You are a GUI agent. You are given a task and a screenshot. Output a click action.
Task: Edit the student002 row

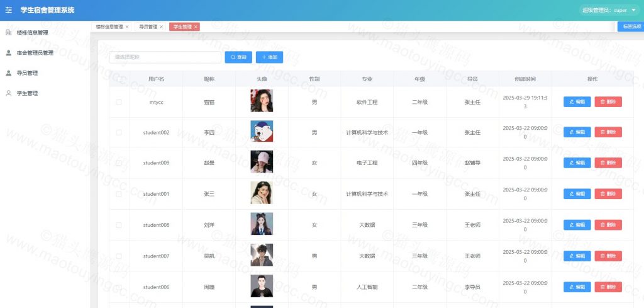coord(577,132)
